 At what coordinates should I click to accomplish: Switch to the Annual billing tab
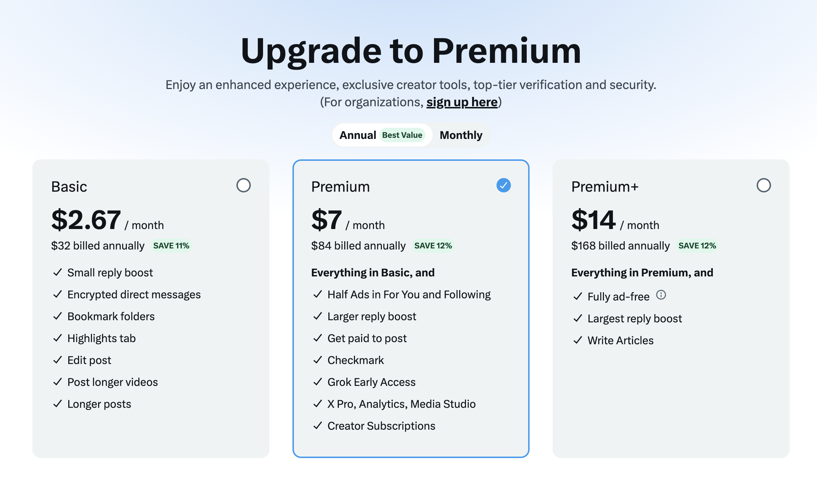coord(358,135)
